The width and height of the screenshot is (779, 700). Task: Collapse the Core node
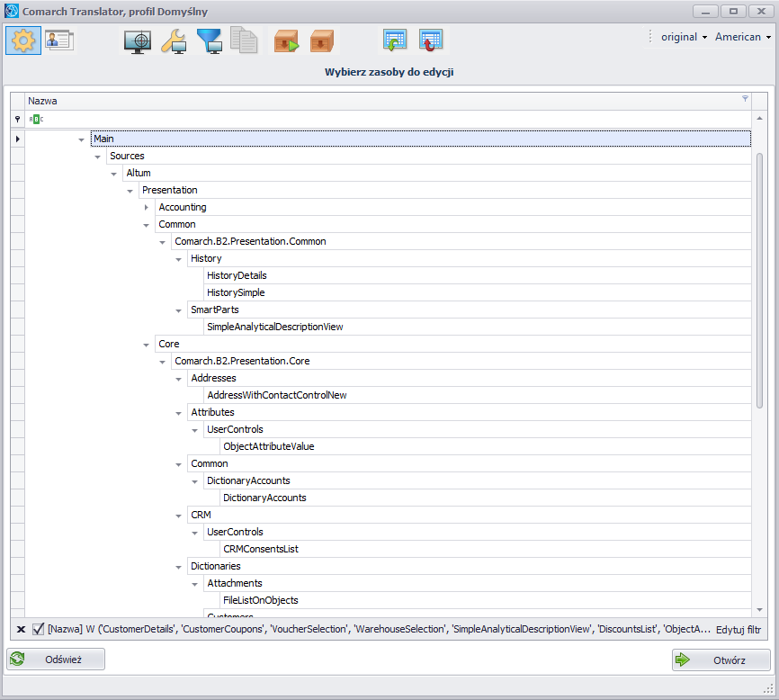[146, 345]
